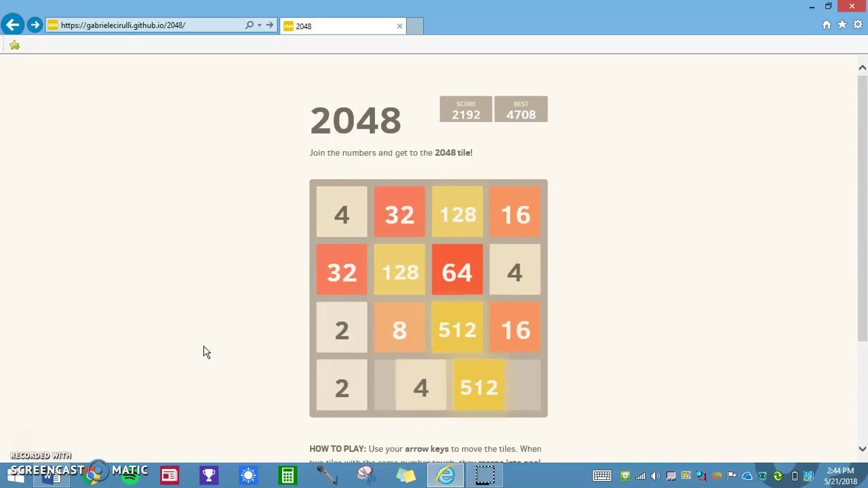Open the Favorites star icon

tap(842, 25)
